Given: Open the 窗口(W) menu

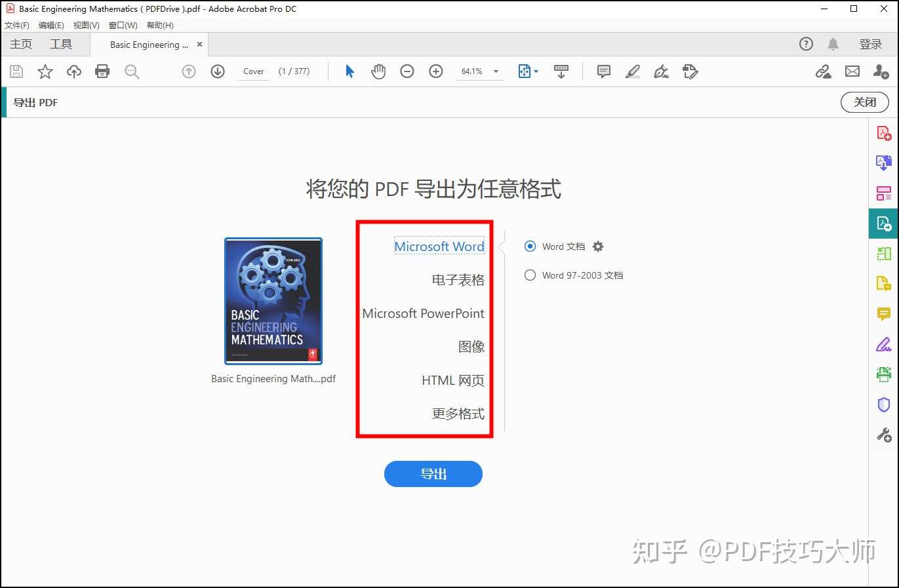Looking at the screenshot, I should 123,25.
